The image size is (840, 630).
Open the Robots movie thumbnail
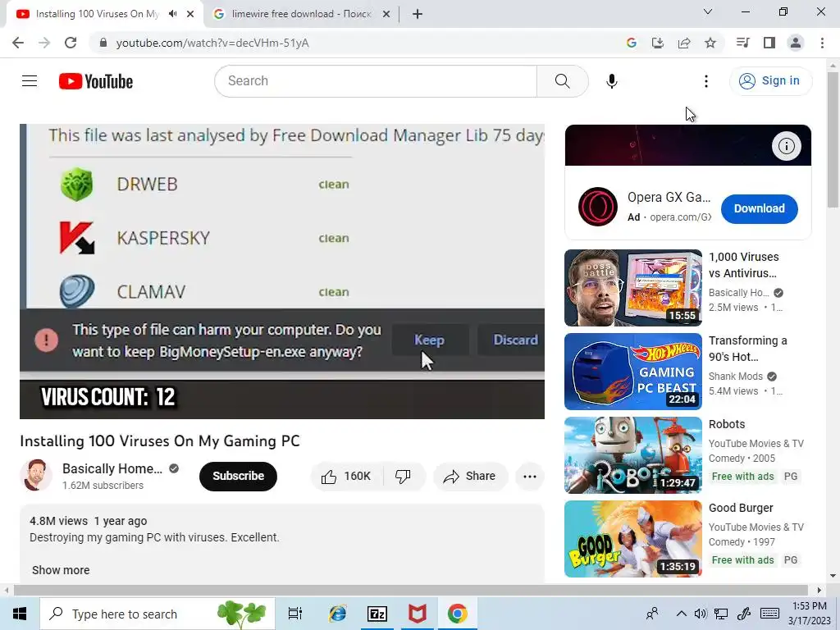[633, 454]
